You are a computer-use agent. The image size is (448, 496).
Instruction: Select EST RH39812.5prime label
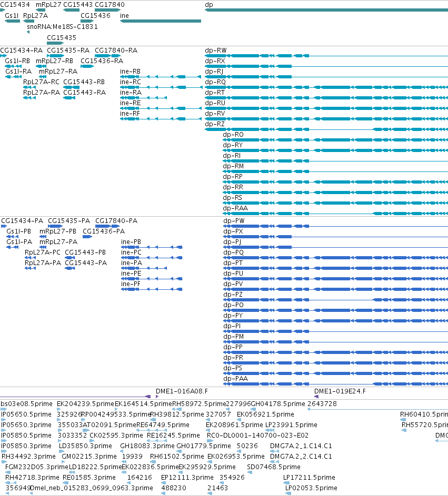177,414
